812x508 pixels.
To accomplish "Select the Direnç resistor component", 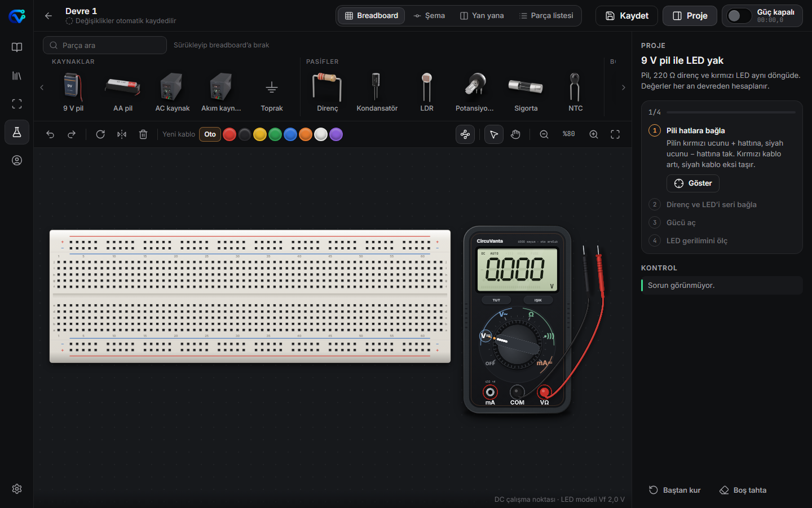I will point(328,91).
